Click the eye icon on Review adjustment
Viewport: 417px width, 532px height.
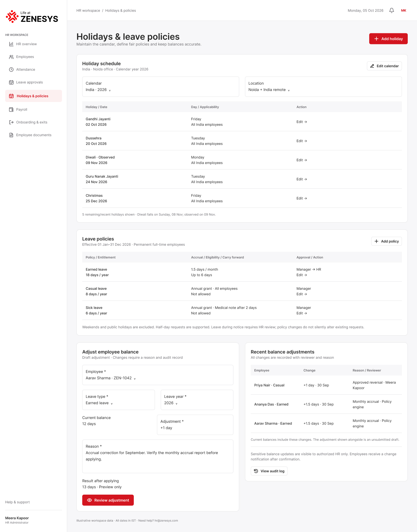[89, 500]
